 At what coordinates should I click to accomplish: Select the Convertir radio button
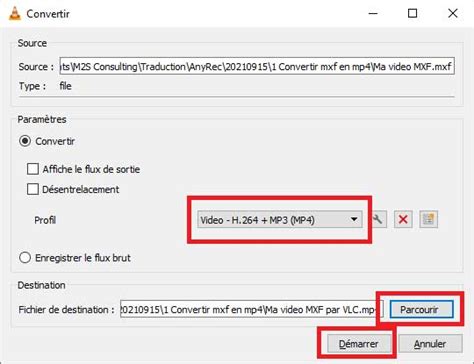pos(25,141)
